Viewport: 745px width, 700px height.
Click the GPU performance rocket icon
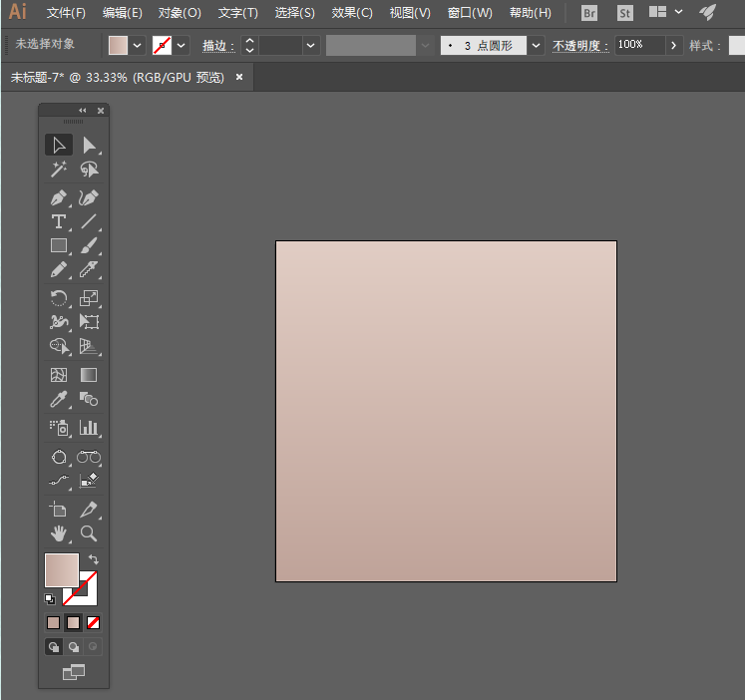click(x=707, y=12)
